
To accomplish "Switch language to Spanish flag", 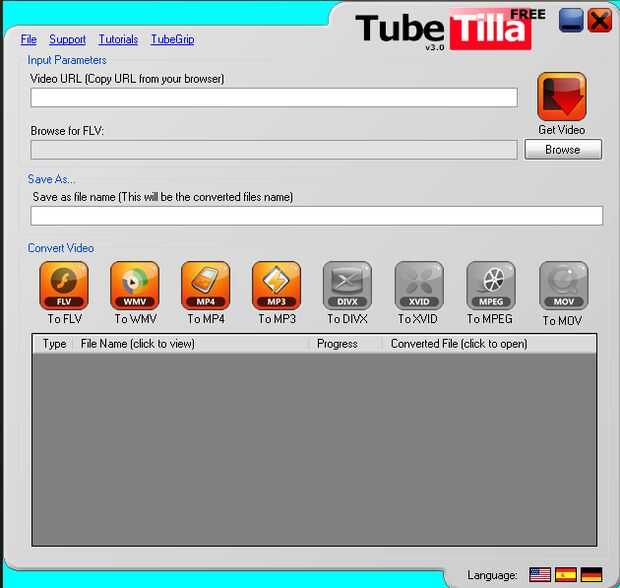I will click(x=566, y=575).
